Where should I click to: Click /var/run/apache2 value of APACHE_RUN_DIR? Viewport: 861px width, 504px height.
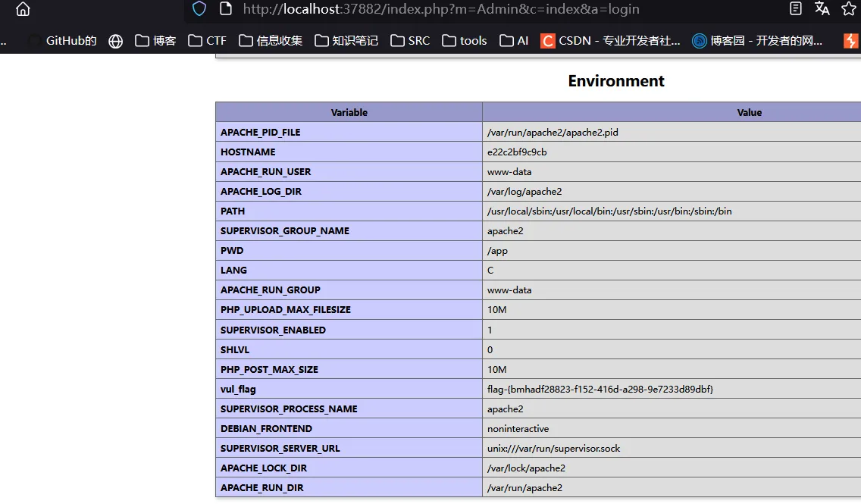(x=524, y=488)
